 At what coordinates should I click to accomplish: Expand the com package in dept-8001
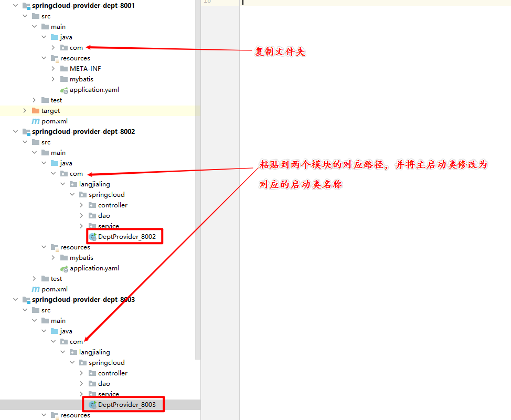pyautogui.click(x=53, y=48)
